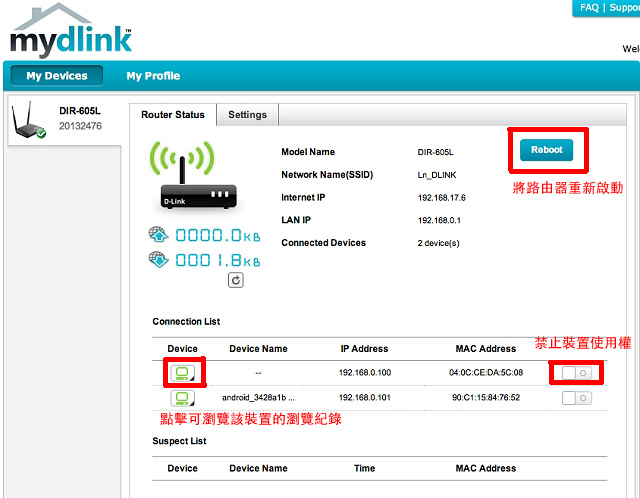Screen dimensions: 640x498
Task: Click Connection List IP Address column header
Action: click(x=364, y=349)
